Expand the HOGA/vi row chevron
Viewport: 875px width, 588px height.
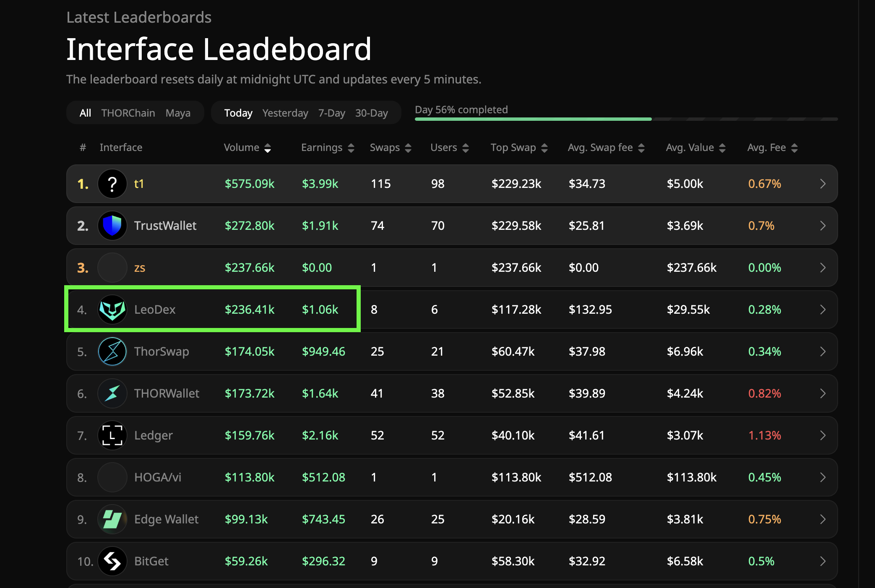click(823, 477)
